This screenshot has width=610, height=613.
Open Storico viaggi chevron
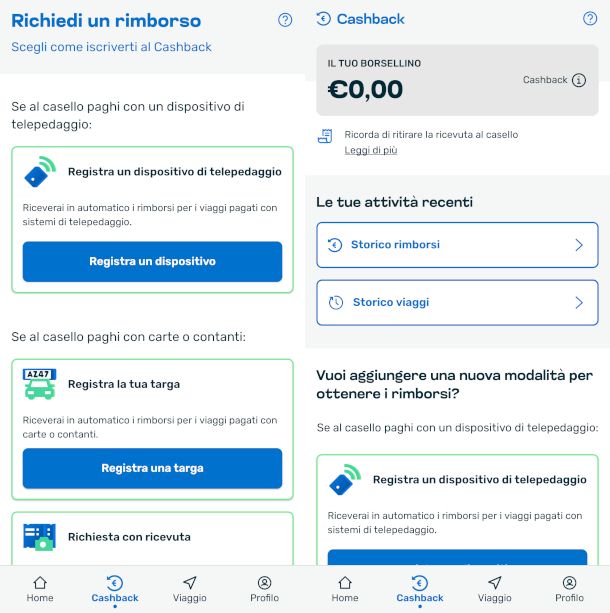[578, 302]
